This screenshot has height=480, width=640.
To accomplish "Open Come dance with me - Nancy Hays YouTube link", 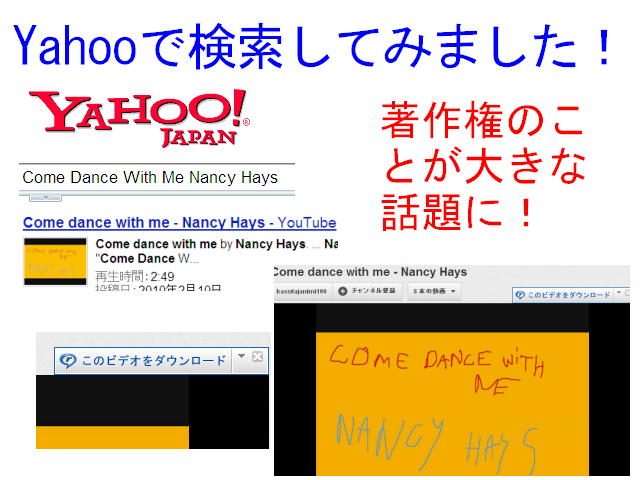I will (x=180, y=222).
